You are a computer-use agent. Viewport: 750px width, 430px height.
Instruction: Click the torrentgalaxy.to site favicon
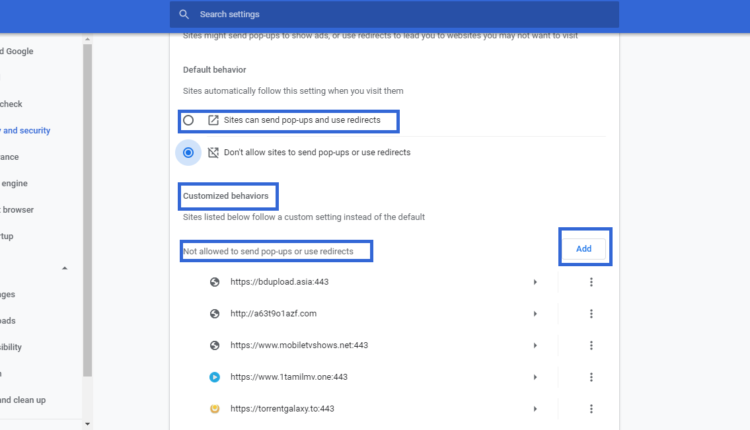coord(215,409)
